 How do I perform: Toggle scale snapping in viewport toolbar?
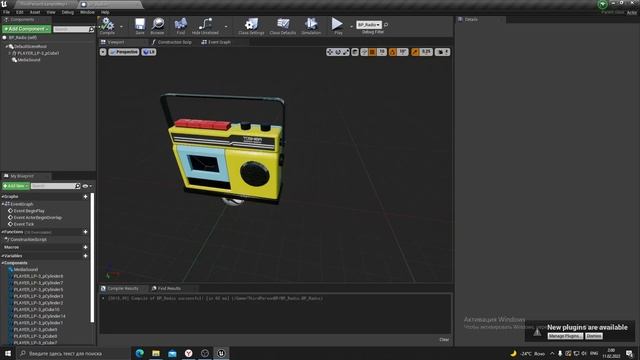(415, 52)
